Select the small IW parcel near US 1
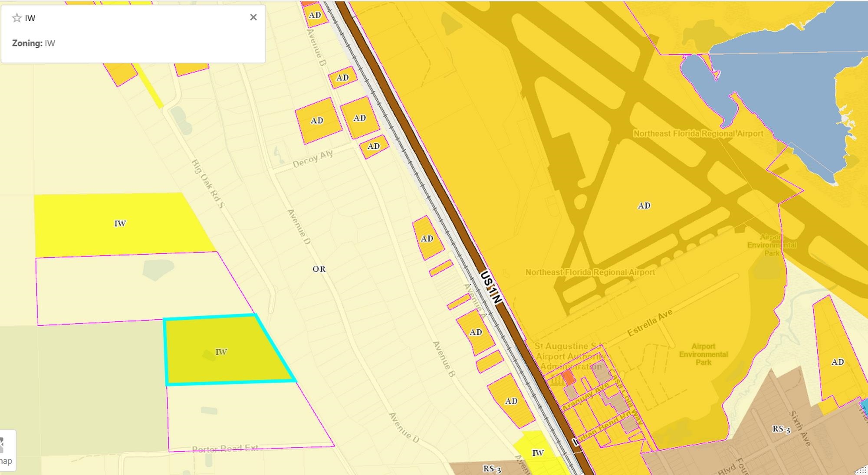The image size is (868, 475). coord(538,453)
